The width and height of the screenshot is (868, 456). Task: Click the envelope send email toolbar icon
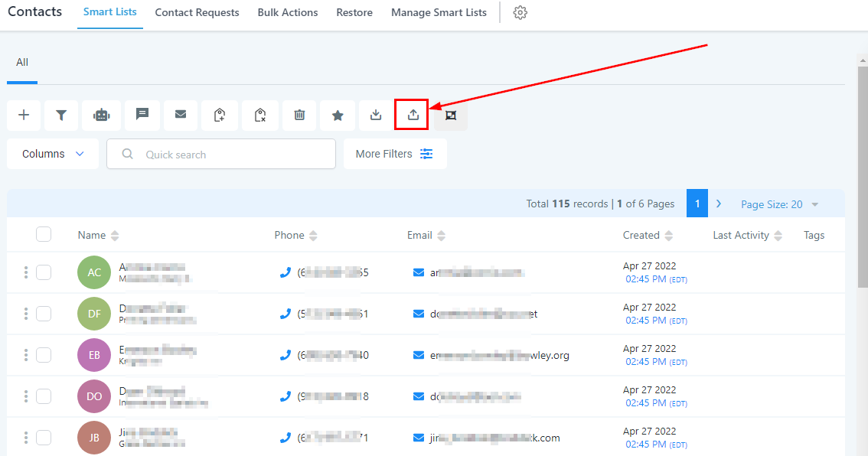coord(181,115)
